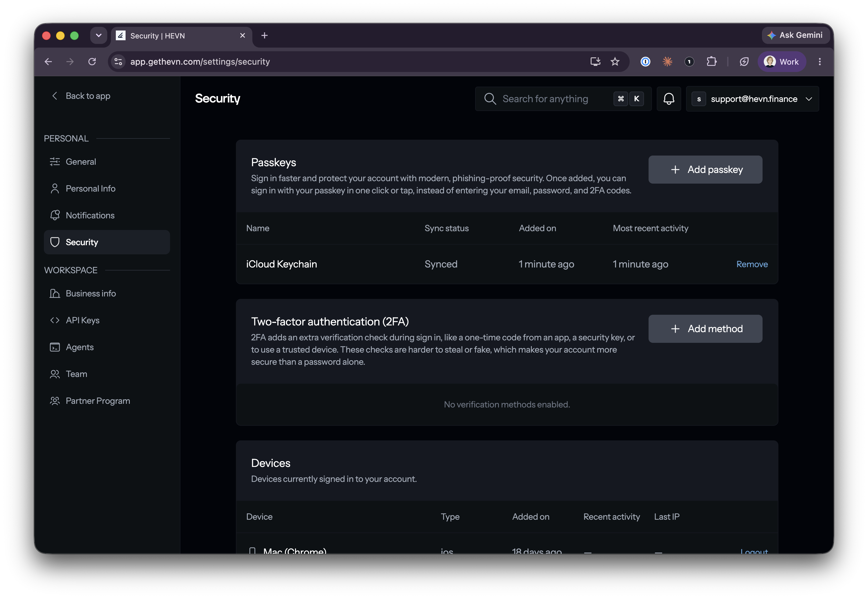Click the No verification methods enabled text
868x599 pixels.
(507, 405)
